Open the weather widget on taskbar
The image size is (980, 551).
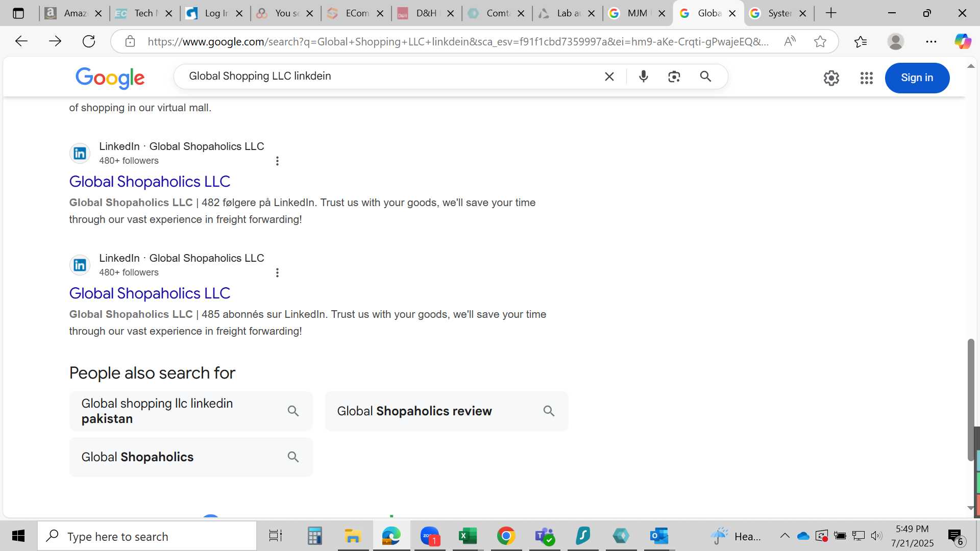[x=736, y=536]
